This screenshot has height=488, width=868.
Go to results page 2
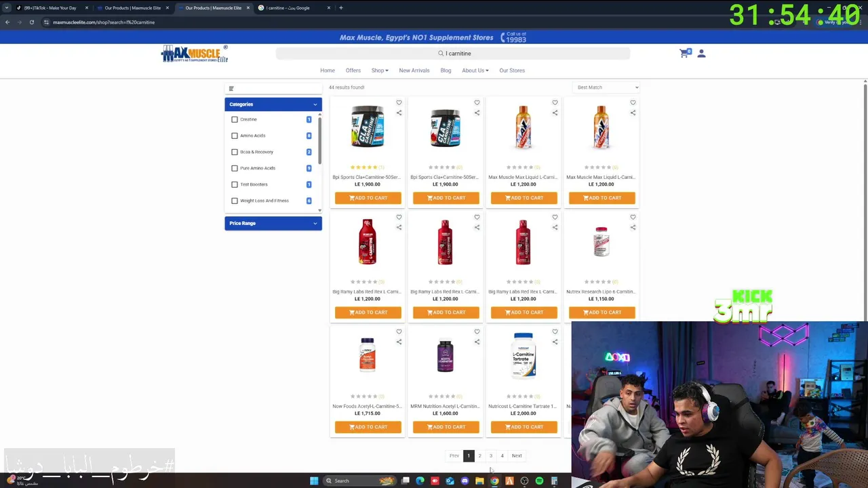tap(479, 455)
